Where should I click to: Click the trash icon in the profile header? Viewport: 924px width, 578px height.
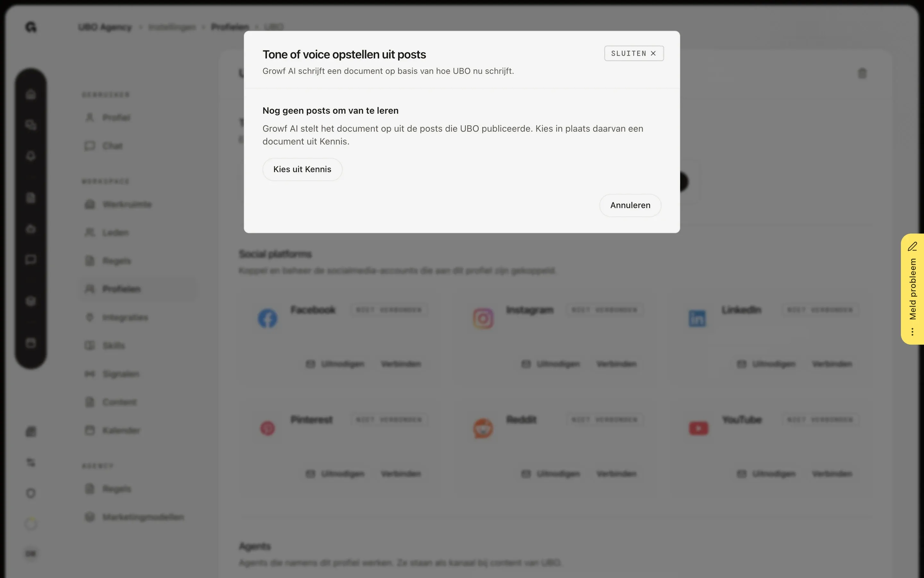pyautogui.click(x=862, y=73)
